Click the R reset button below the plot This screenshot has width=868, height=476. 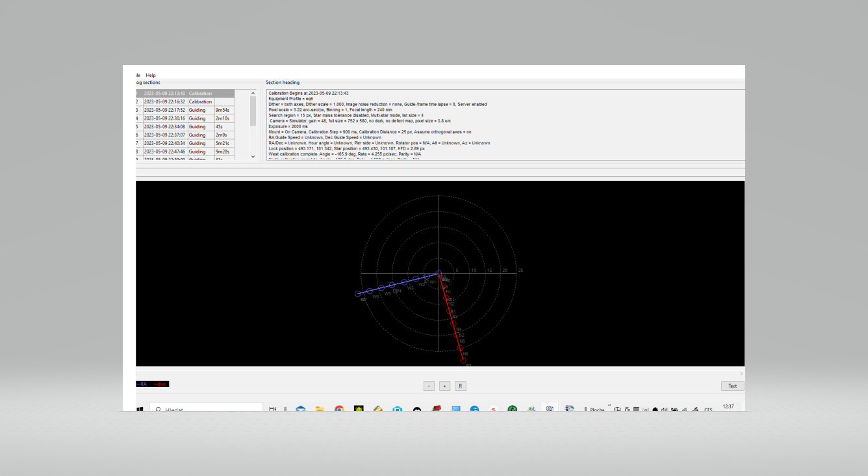pyautogui.click(x=460, y=386)
